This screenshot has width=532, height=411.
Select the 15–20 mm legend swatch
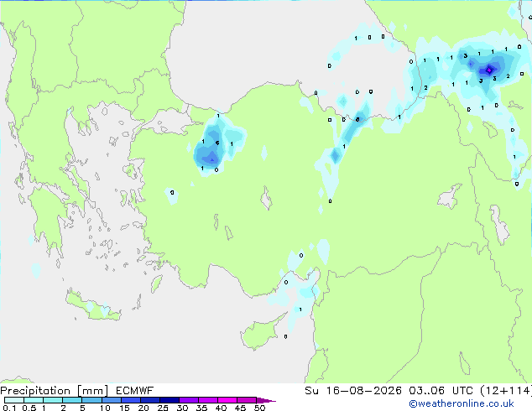[x=131, y=400]
